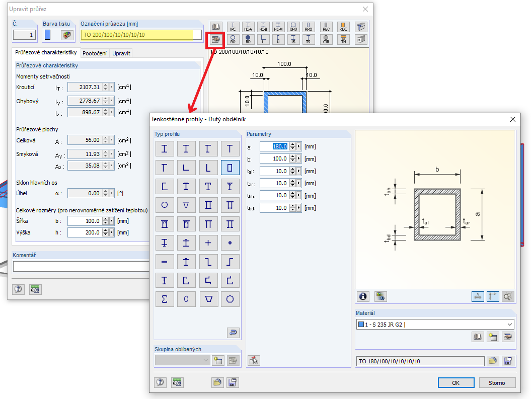Image resolution: width=532 pixels, height=399 pixels.
Task: Confirm the dialog with OK
Action: (x=455, y=383)
